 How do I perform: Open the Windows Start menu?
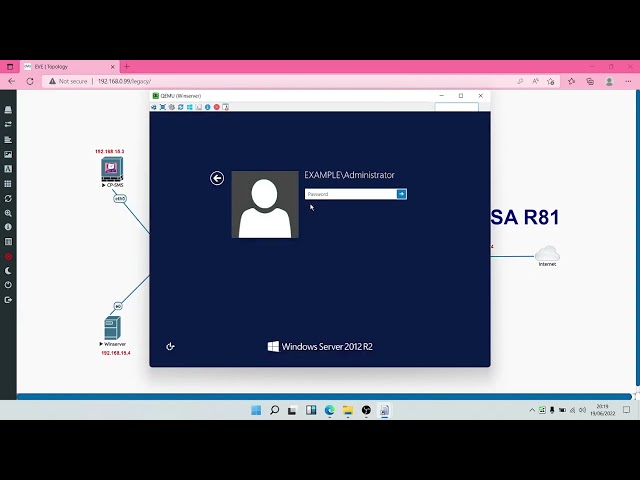256,410
